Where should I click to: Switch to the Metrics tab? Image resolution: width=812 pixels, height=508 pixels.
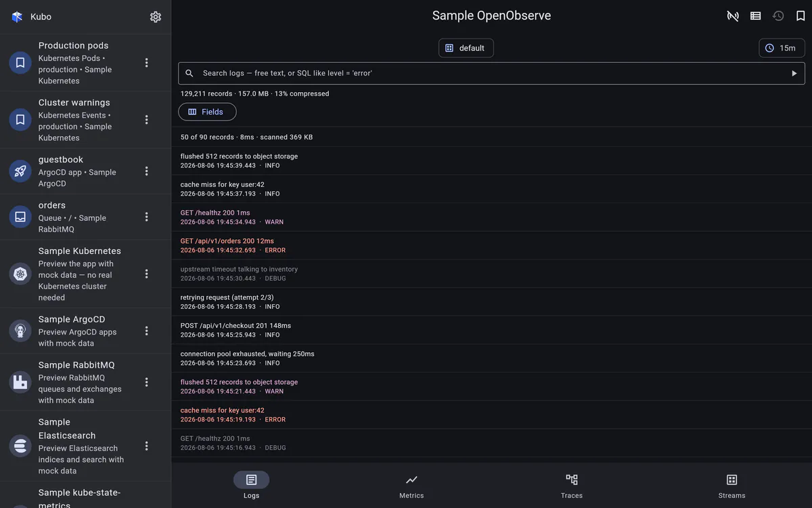411,486
